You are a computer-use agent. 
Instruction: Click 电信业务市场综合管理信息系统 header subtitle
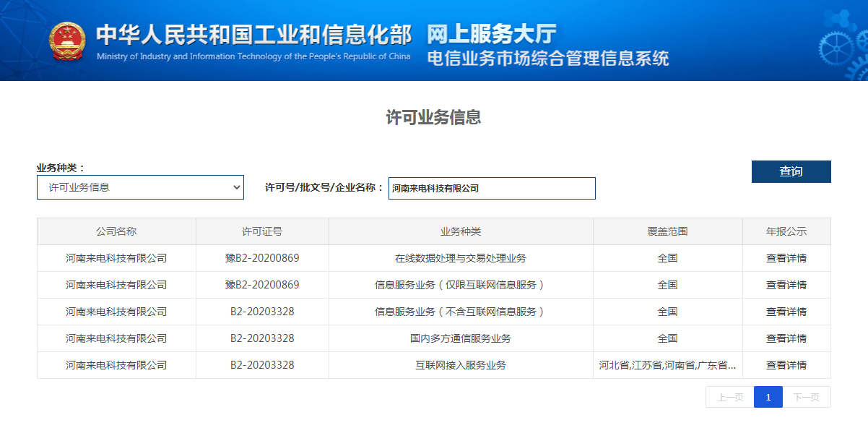pyautogui.click(x=547, y=59)
